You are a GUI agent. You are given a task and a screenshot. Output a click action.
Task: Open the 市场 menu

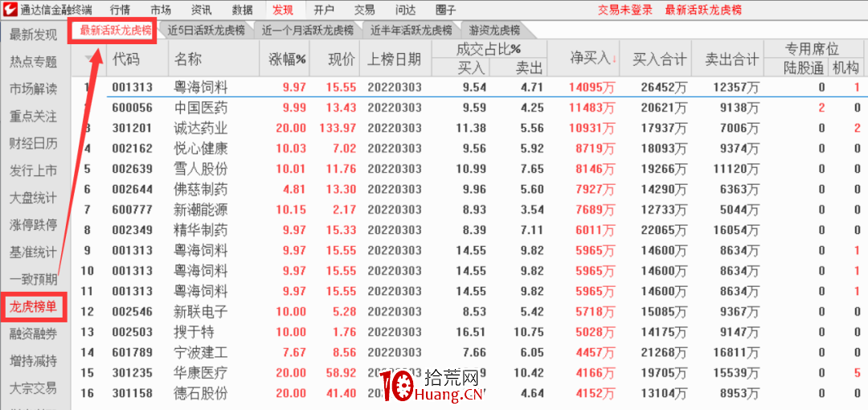pyautogui.click(x=161, y=10)
